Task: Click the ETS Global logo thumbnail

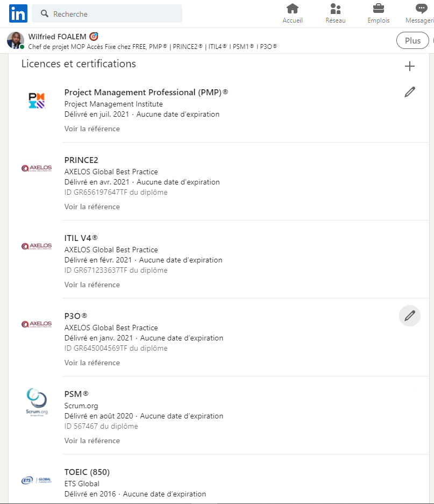Action: pyautogui.click(x=37, y=480)
